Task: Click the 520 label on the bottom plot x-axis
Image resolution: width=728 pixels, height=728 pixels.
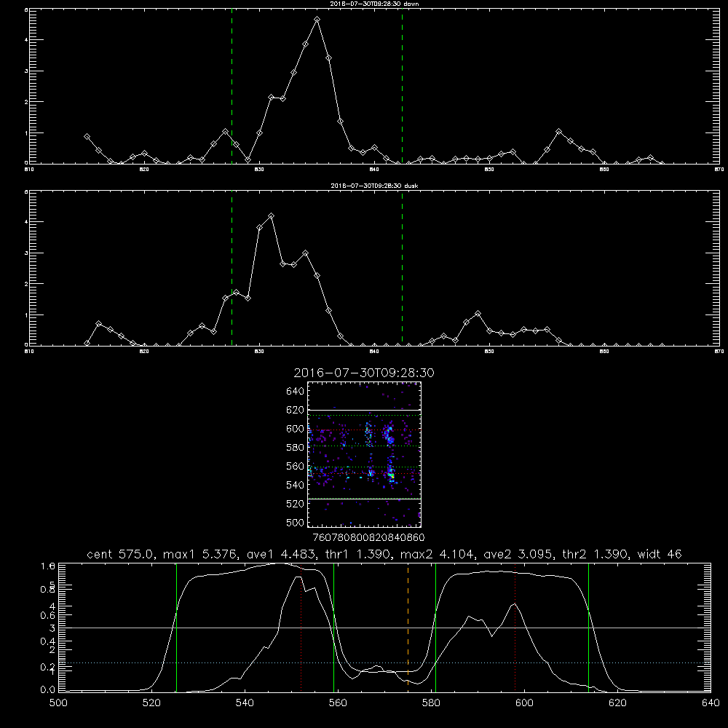Action: (x=151, y=703)
